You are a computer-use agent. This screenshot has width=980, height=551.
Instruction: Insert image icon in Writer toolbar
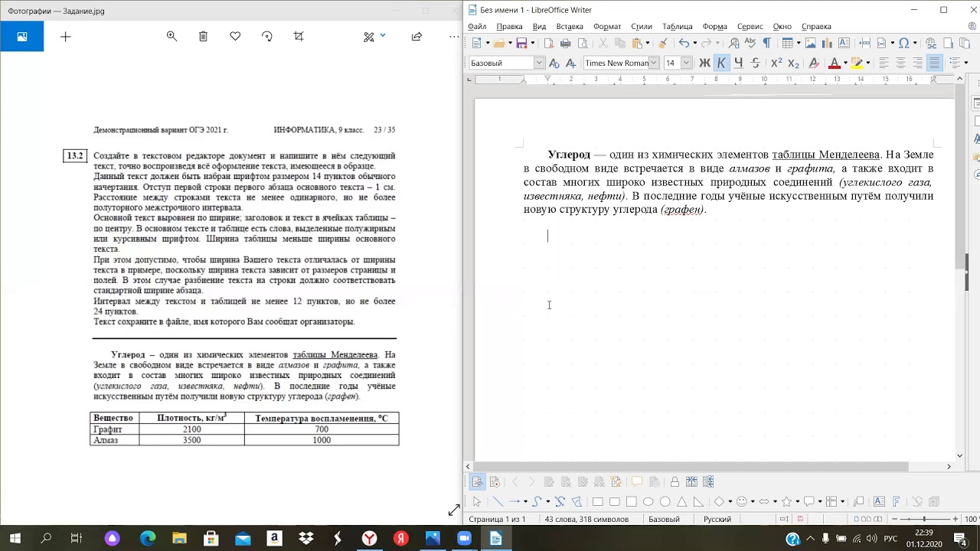pos(810,43)
